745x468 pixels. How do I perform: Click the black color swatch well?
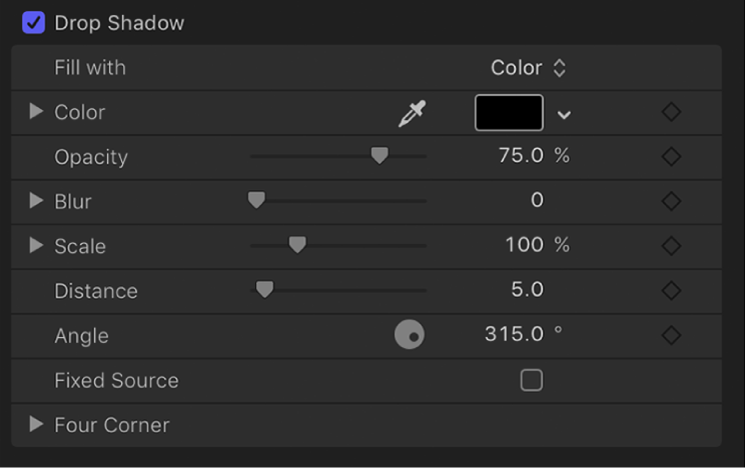coord(509,113)
